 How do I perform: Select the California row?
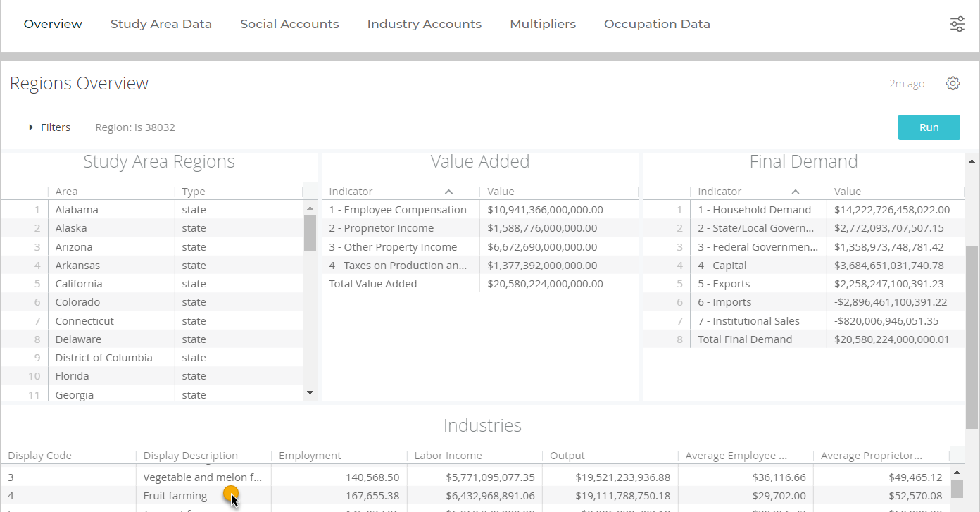[151, 284]
